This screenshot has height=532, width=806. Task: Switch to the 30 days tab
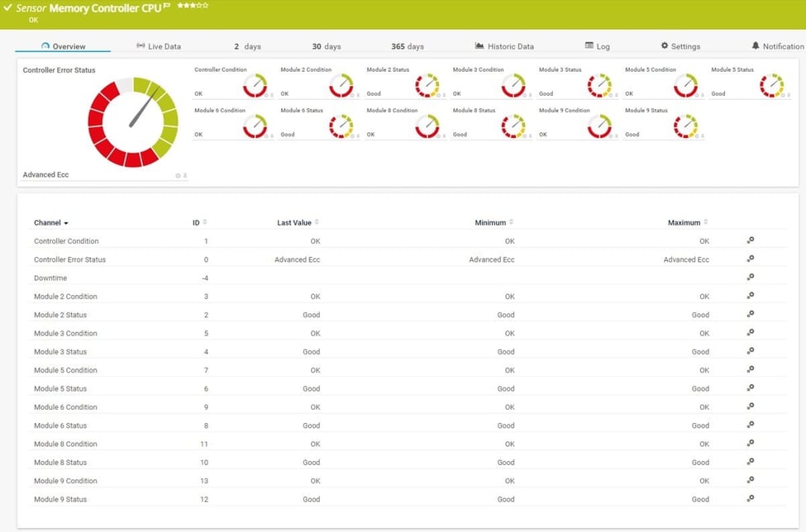pyautogui.click(x=325, y=46)
